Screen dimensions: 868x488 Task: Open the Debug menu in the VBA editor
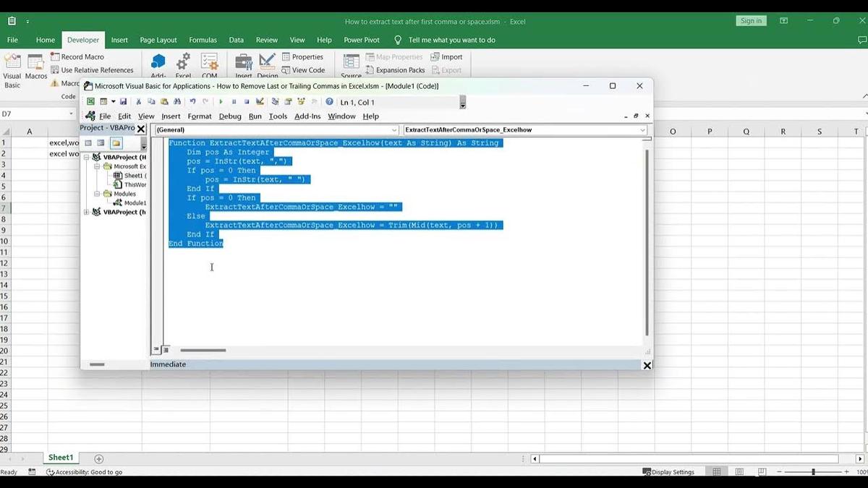tap(229, 116)
